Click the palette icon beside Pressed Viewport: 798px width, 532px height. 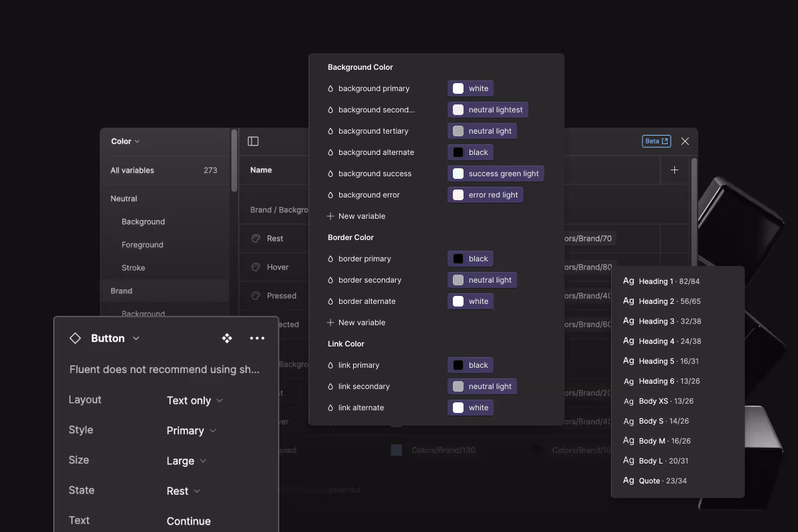255,296
